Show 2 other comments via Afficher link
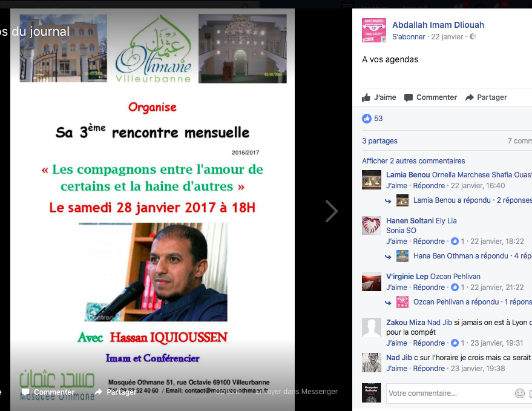Image resolution: width=532 pixels, height=411 pixels. pos(413,161)
